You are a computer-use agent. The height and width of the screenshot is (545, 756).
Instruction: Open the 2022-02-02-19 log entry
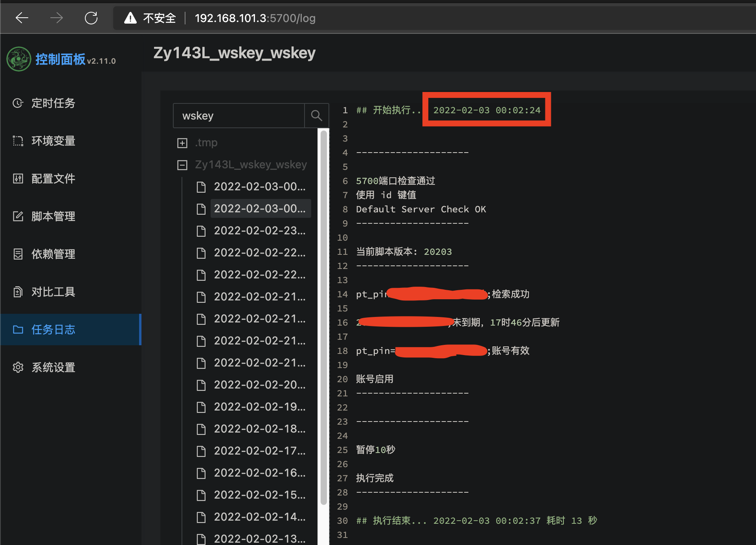[x=259, y=407]
